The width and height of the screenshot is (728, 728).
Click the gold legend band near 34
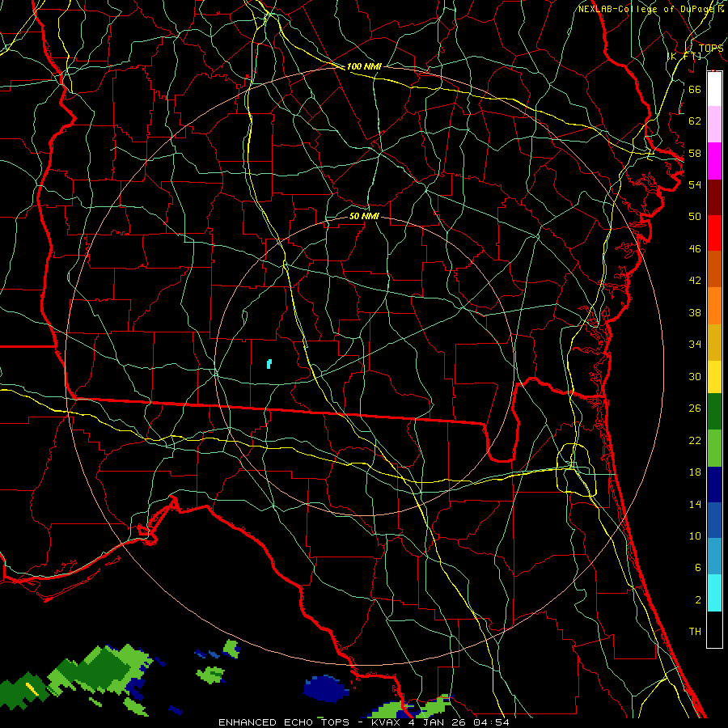(714, 342)
